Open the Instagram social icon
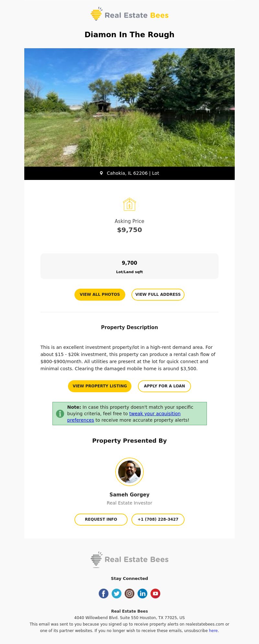 [129, 594]
